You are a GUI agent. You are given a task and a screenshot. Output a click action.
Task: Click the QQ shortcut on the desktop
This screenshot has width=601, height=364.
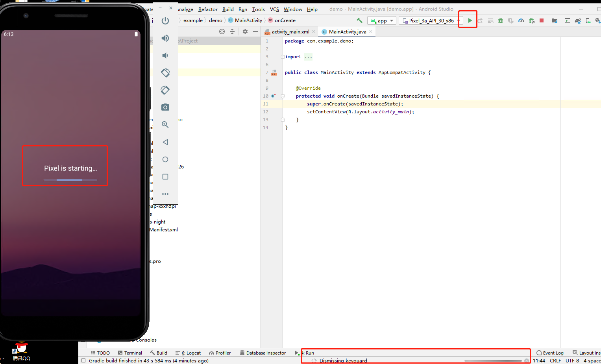(x=21, y=351)
